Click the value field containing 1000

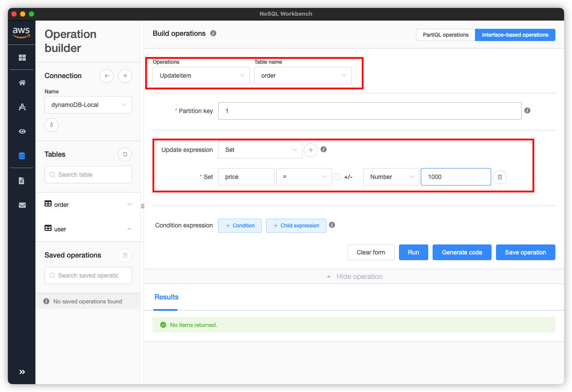[x=456, y=177]
